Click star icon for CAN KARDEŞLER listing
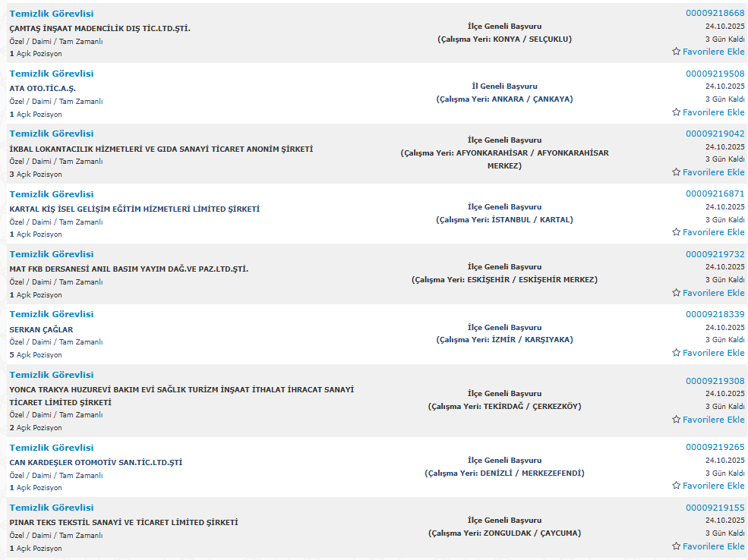The image size is (748, 560). [x=676, y=486]
